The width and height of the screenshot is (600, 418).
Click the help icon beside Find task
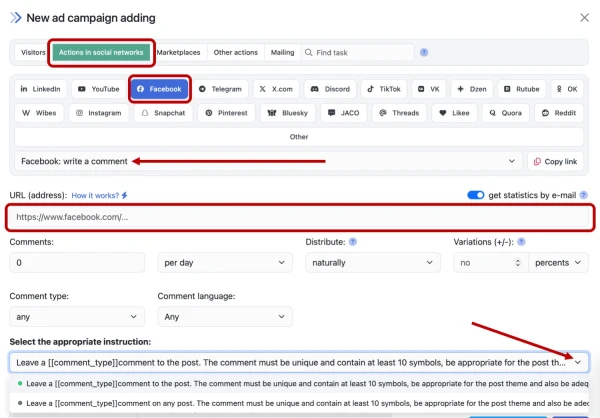click(424, 52)
